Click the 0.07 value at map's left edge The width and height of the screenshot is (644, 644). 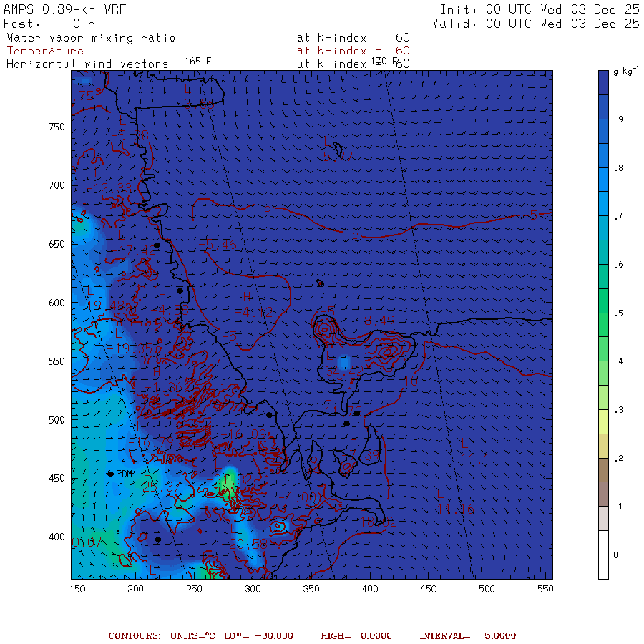pyautogui.click(x=87, y=542)
